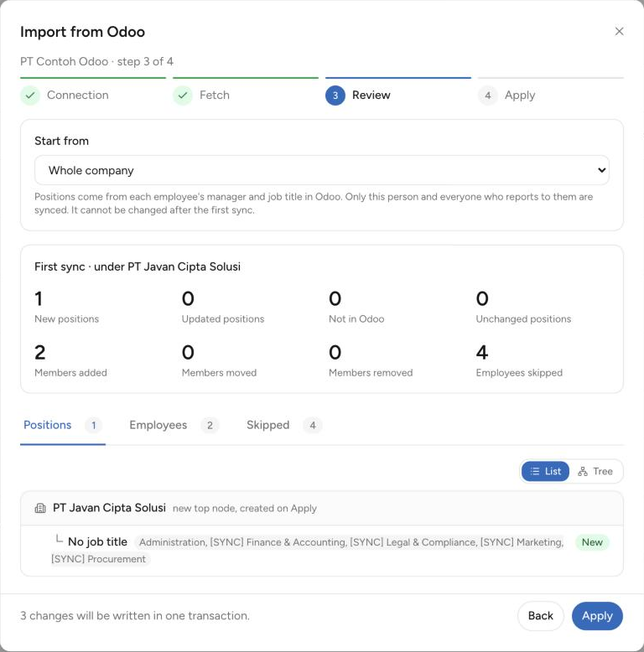Click the First sync under PT Javan Cipta Solusi heading

[x=138, y=266]
